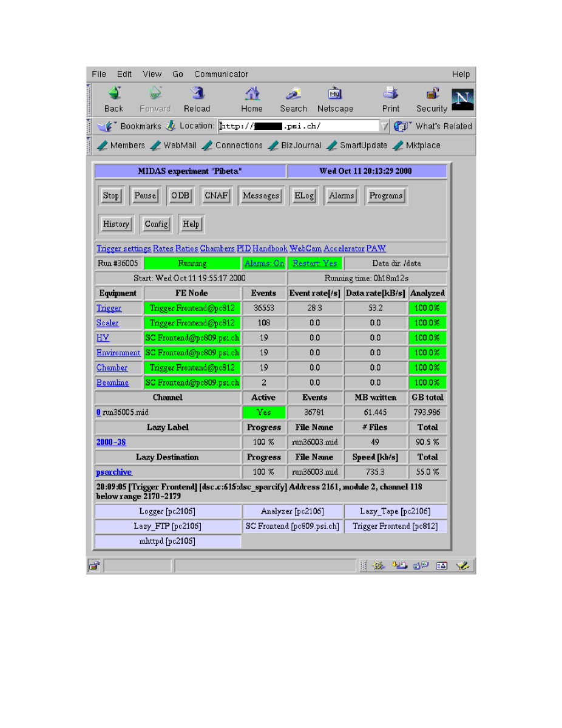Toggle the Restart: Yes setting
Viewport: 562px width, 728px height.
pyautogui.click(x=314, y=264)
